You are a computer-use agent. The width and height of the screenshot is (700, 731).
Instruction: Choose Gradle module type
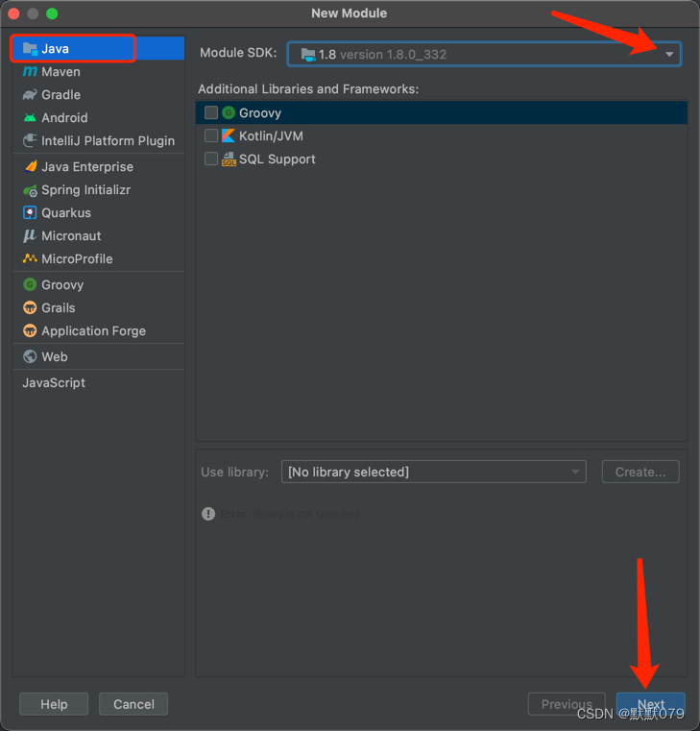pos(98,95)
